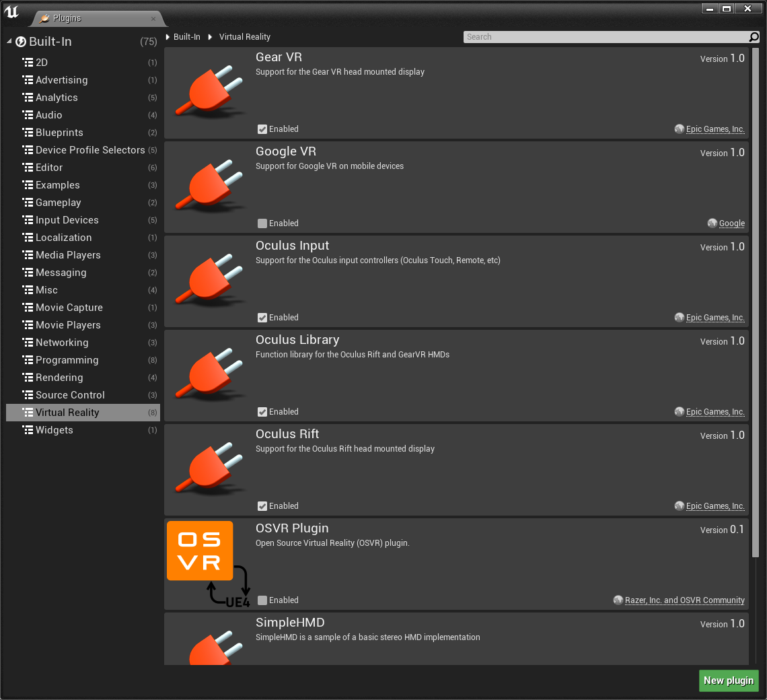
Task: Open Epic Games link under Oculus Rift
Action: pos(715,506)
